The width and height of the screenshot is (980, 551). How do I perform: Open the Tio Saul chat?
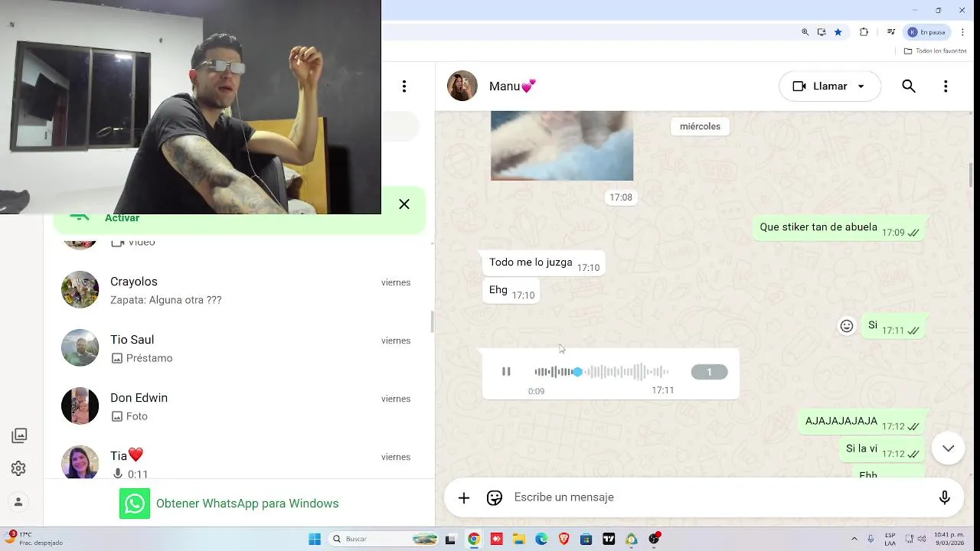click(237, 348)
